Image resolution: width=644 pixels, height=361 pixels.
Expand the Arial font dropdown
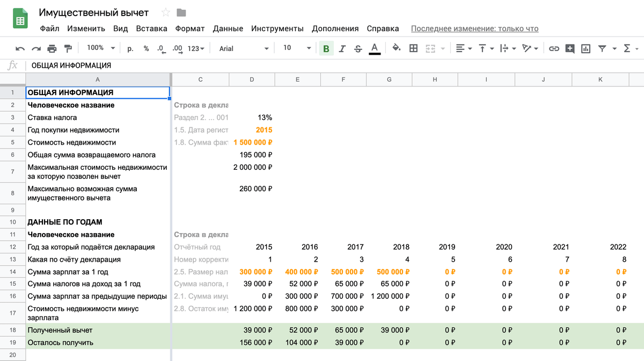click(x=244, y=48)
